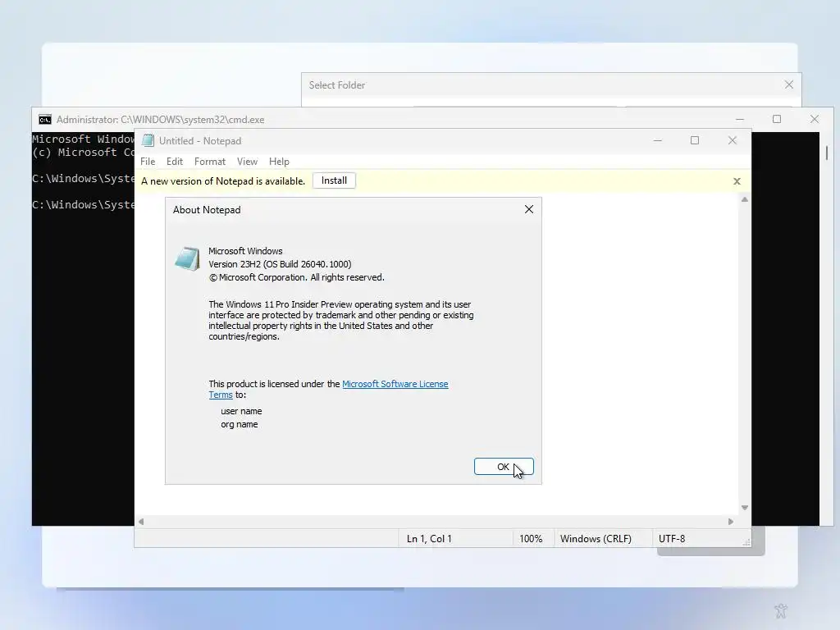The width and height of the screenshot is (840, 630).
Task: Open the Microsoft Software License link
Action: pyautogui.click(x=395, y=384)
